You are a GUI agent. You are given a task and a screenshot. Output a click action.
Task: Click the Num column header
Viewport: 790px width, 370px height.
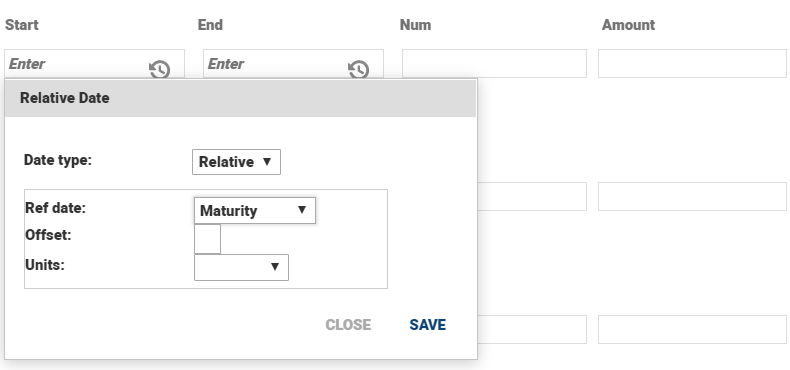(x=415, y=25)
